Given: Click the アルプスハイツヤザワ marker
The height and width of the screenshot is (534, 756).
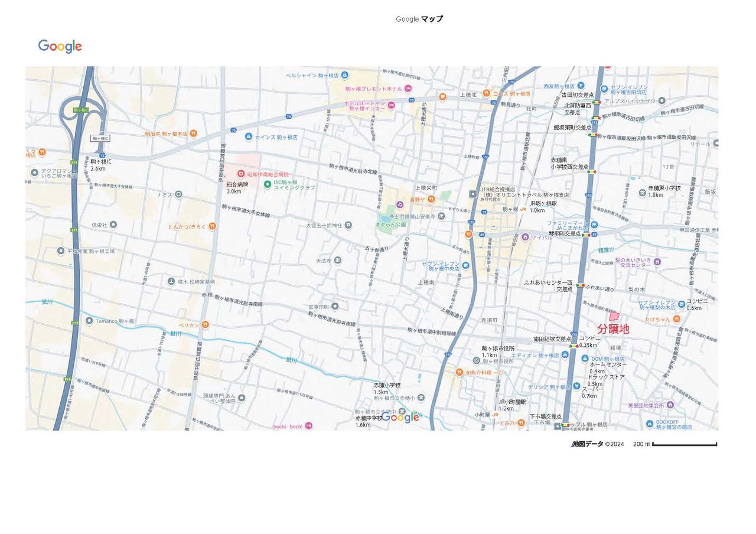Looking at the screenshot, I should click(x=662, y=101).
